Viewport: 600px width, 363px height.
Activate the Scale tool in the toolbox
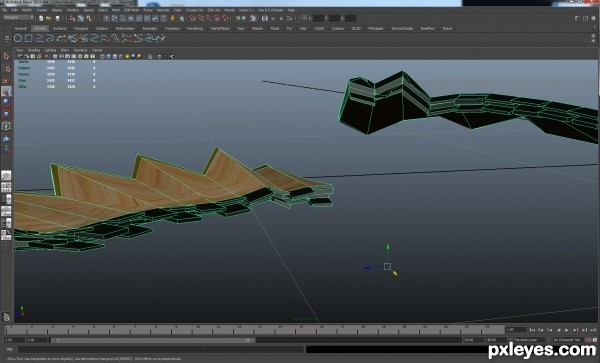point(6,114)
